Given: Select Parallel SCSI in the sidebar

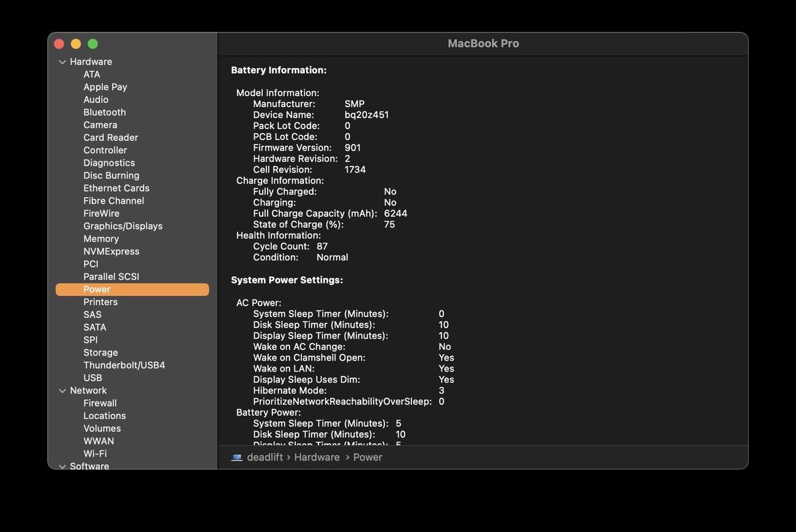Looking at the screenshot, I should pos(111,277).
